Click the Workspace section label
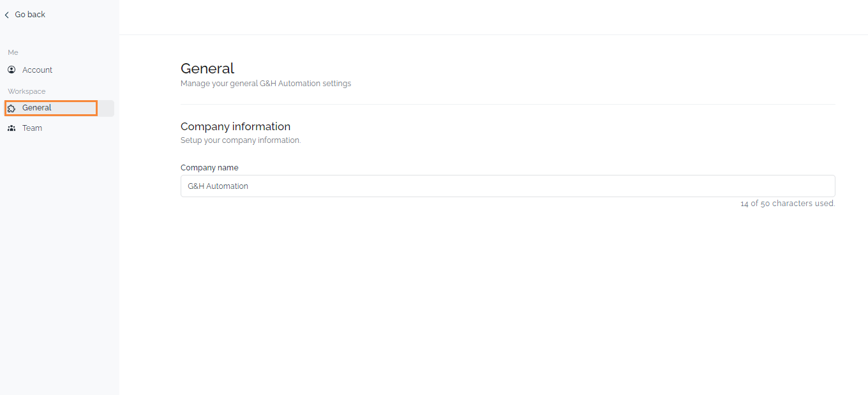This screenshot has height=395, width=868. [x=27, y=91]
